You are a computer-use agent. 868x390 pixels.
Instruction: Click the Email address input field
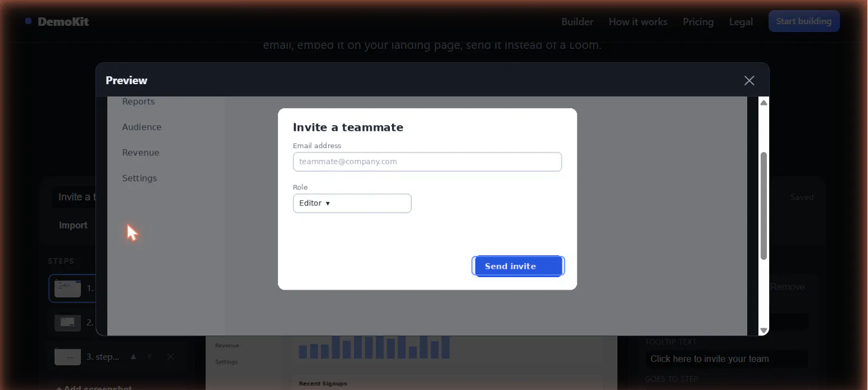click(x=428, y=162)
